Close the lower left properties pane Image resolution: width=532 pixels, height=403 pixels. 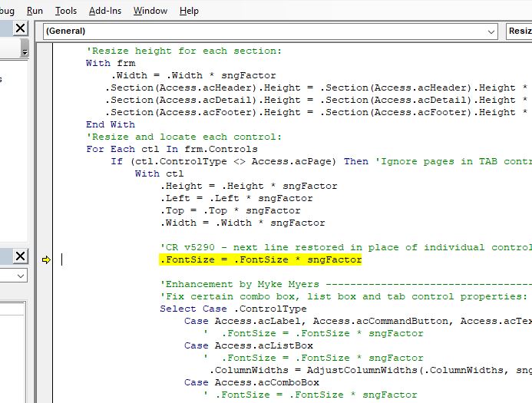[21, 256]
